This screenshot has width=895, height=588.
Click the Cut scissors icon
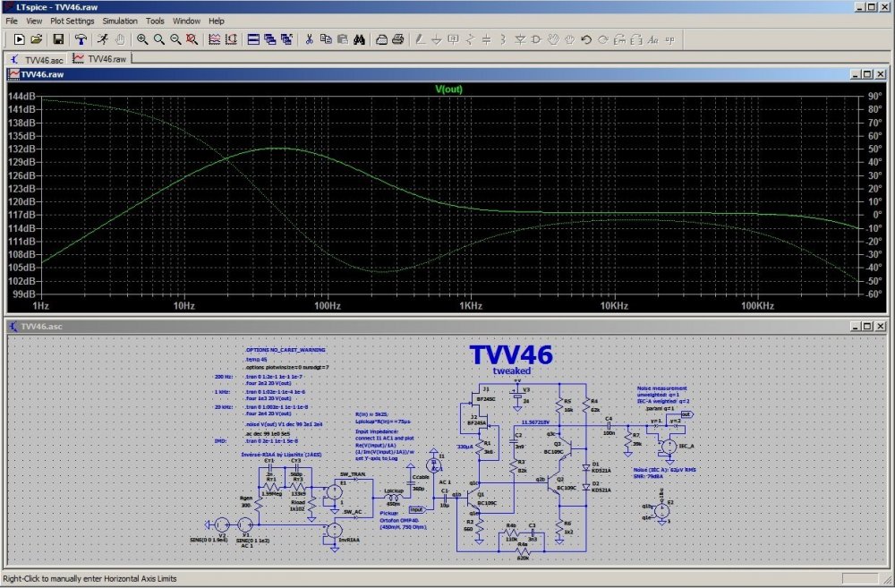pyautogui.click(x=309, y=39)
